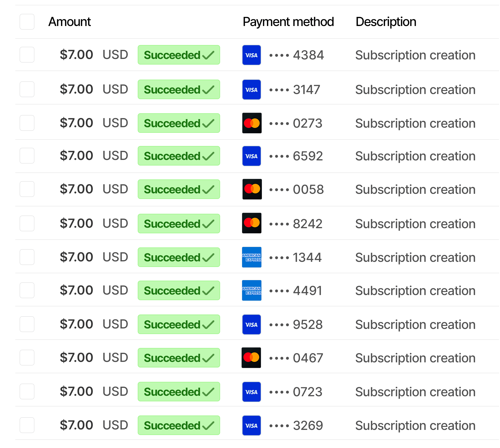
Task: Toggle the select-all checkbox in the header
Action: point(27,22)
